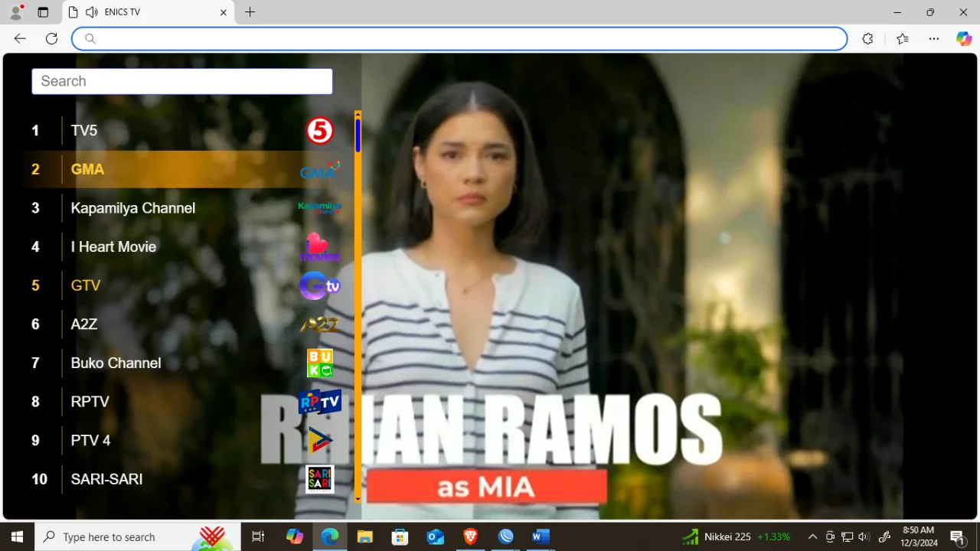Click the GMA channel logo

(x=320, y=170)
